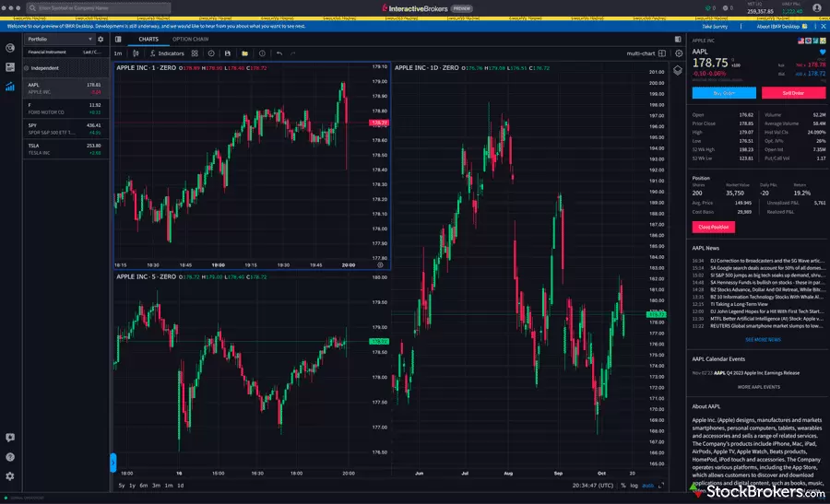Expand the Portfolio dropdown
The image size is (830, 504).
pos(59,40)
